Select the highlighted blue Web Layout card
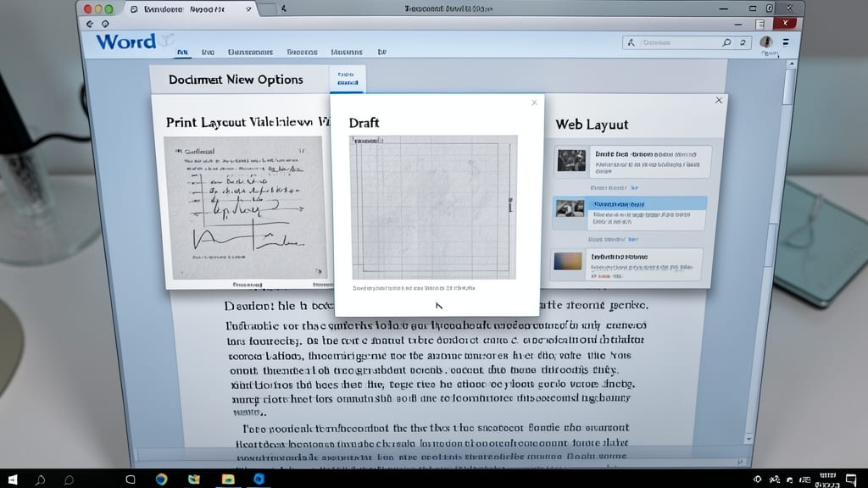Screen dimensions: 868x488 (x=630, y=213)
